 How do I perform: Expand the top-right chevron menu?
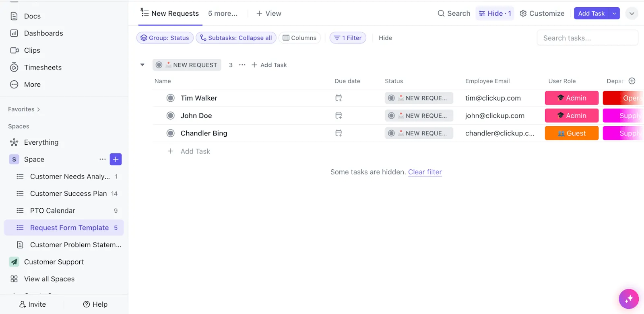point(632,13)
